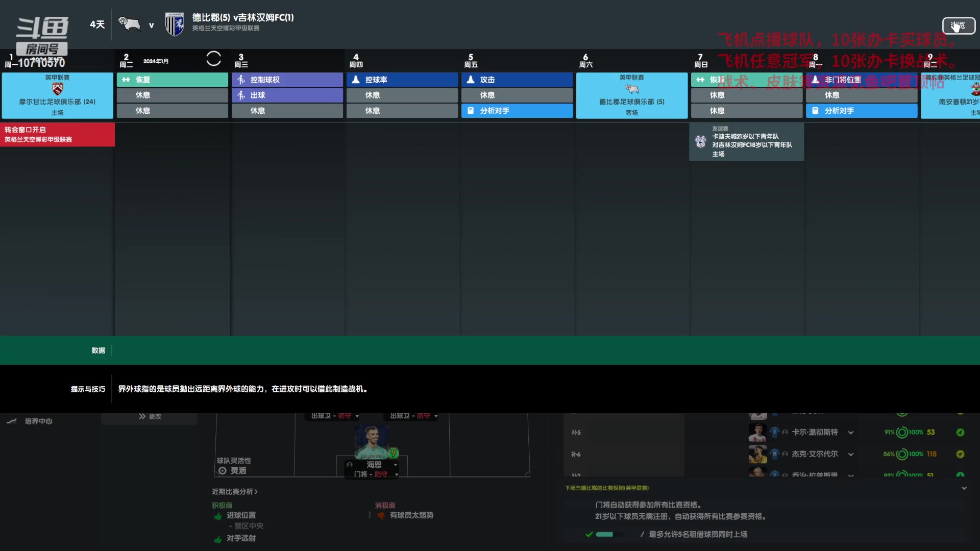Click the 培养中心 sidebar icon

(x=11, y=421)
